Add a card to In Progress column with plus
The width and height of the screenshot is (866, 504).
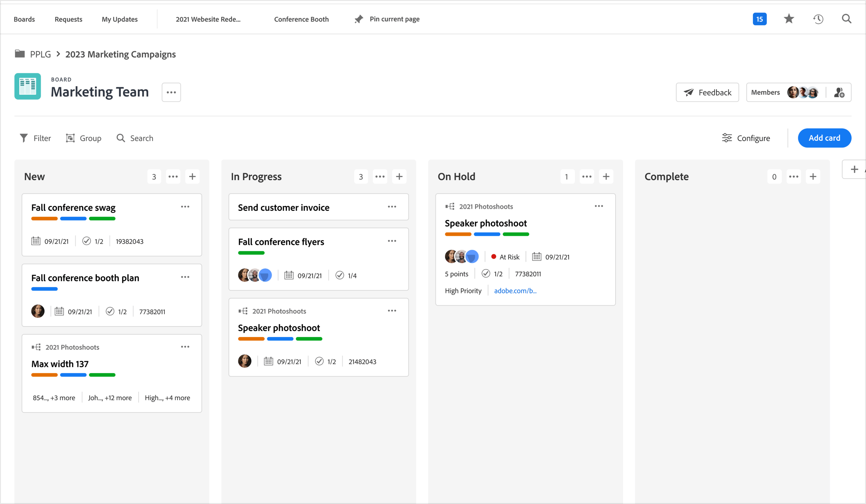(x=399, y=176)
